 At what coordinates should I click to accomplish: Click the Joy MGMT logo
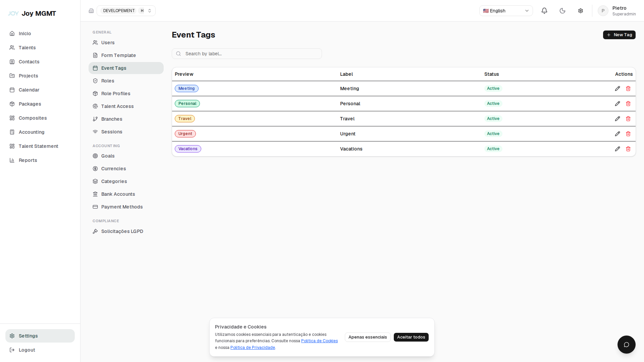pyautogui.click(x=32, y=13)
